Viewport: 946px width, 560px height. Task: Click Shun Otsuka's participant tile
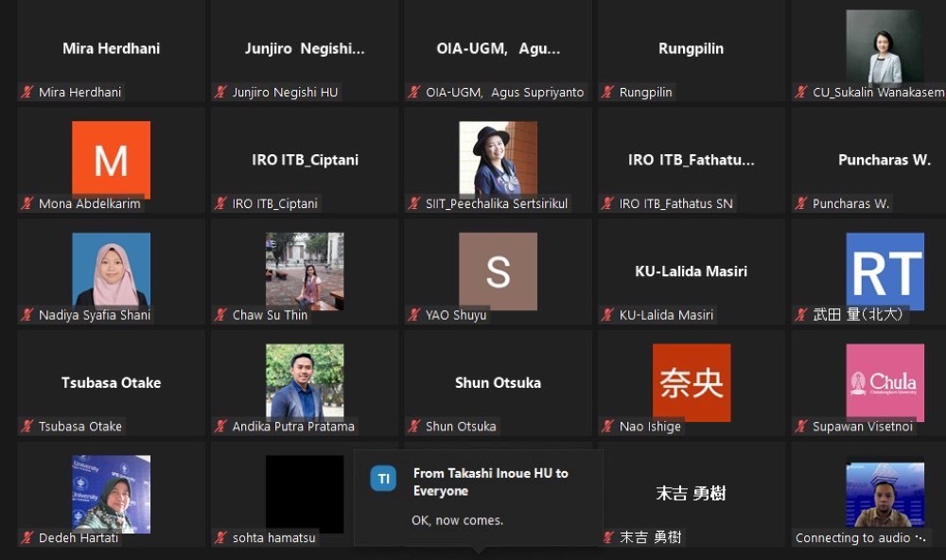498,382
